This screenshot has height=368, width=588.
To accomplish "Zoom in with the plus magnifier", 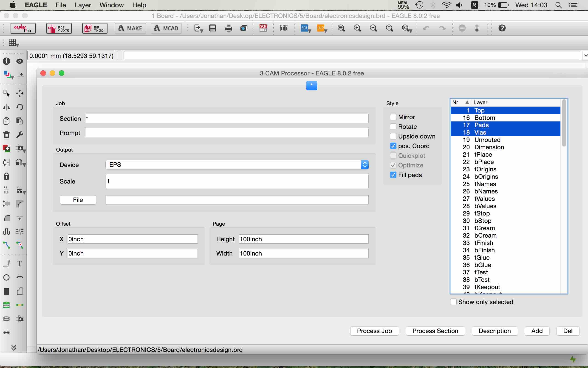I will click(357, 28).
